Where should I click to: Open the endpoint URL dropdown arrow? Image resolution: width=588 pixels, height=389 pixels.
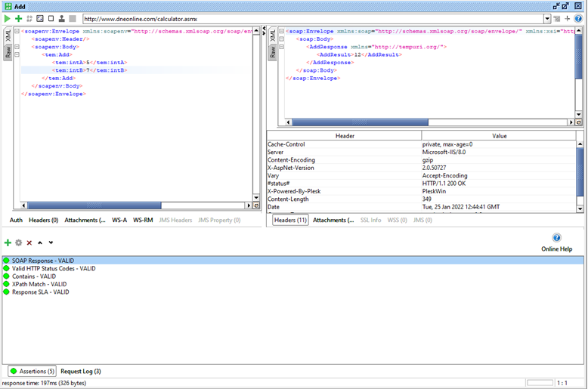coord(547,19)
